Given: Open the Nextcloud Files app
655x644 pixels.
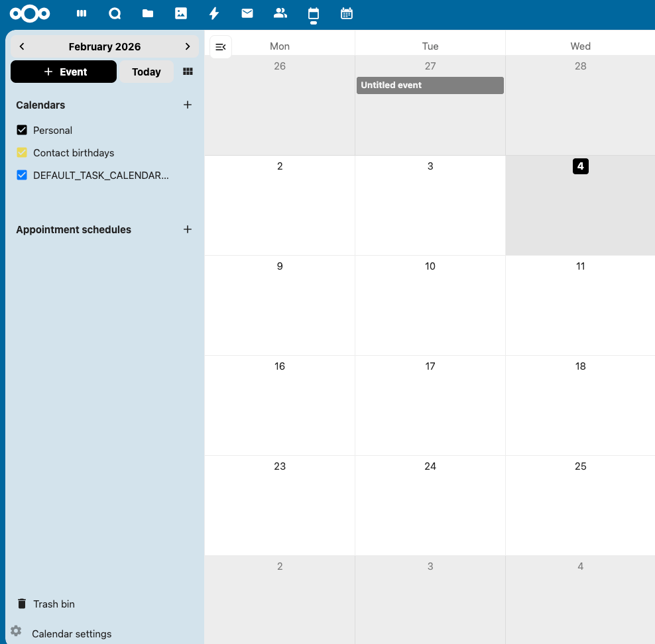Looking at the screenshot, I should (148, 13).
